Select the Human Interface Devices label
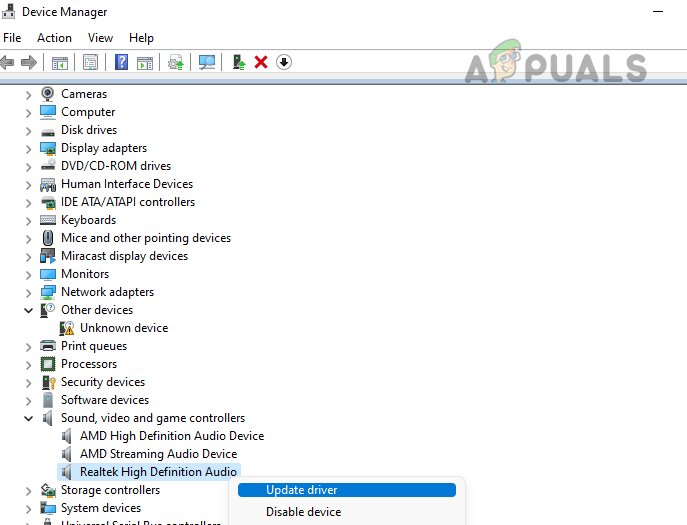The image size is (687, 525). (127, 184)
